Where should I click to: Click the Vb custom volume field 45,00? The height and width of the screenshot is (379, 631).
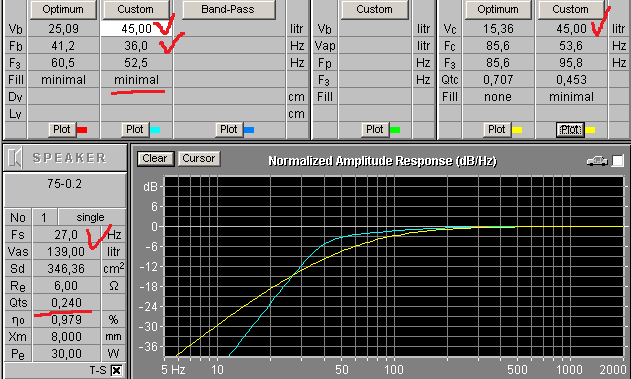point(136,29)
